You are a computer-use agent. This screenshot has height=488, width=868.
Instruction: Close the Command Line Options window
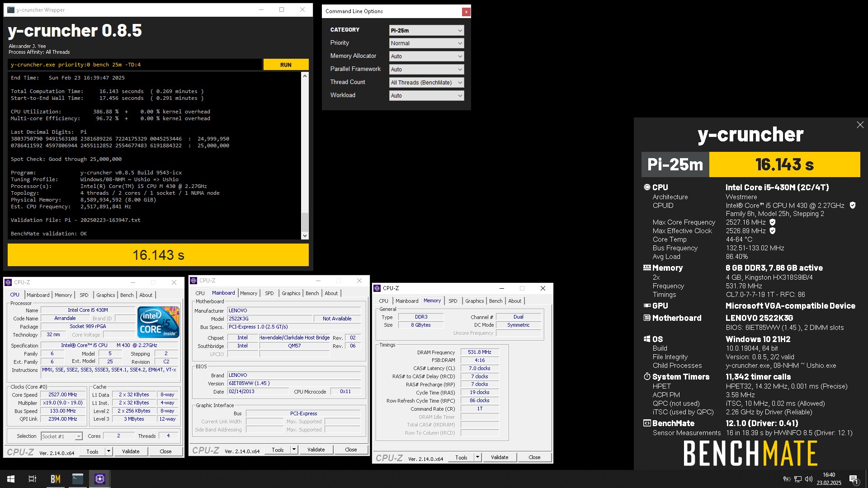pos(466,12)
